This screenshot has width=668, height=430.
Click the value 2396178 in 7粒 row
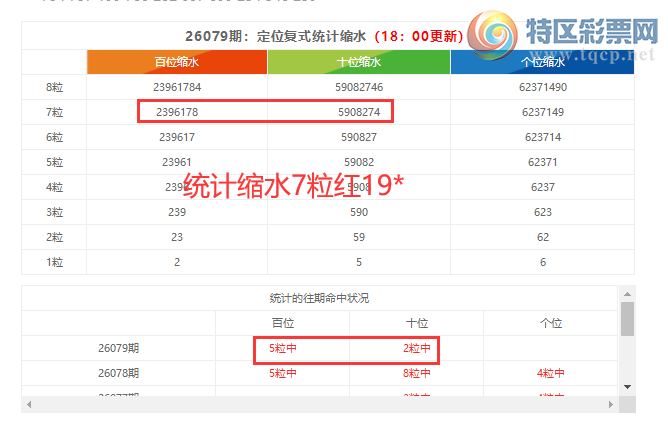177,113
